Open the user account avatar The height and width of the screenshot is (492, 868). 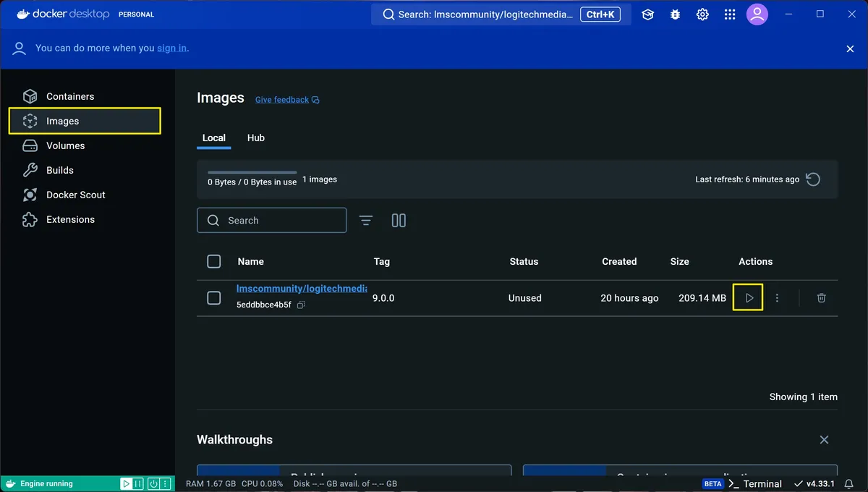point(757,14)
